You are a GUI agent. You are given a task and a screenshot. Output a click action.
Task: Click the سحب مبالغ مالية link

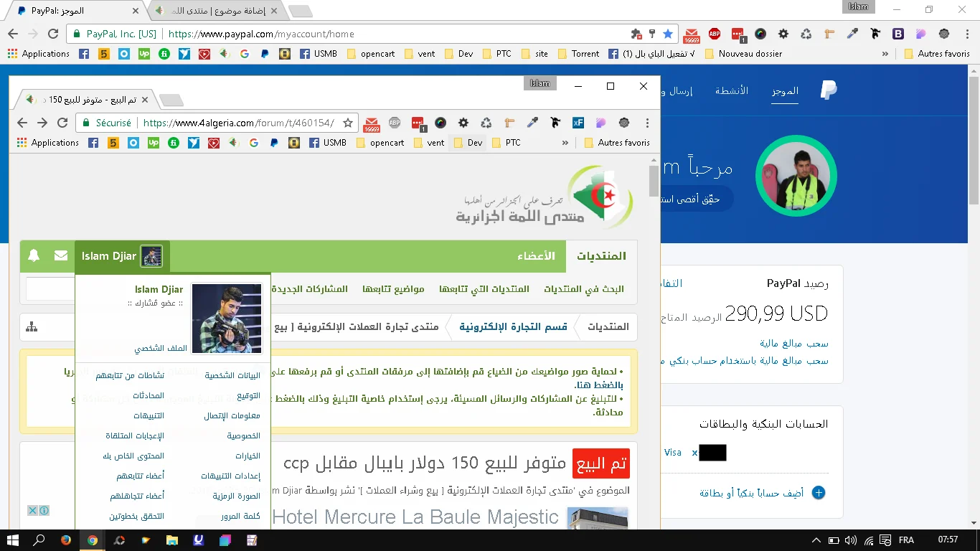pos(794,344)
